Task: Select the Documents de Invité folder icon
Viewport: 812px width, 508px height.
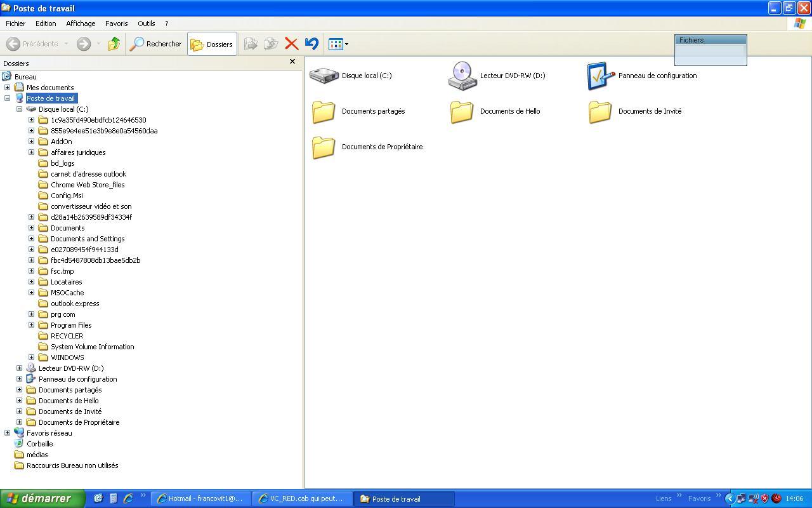Action: tap(600, 112)
